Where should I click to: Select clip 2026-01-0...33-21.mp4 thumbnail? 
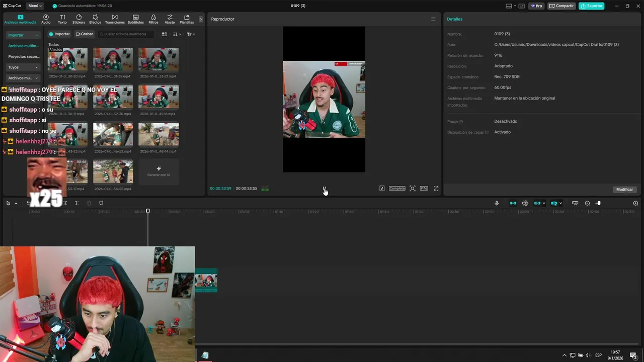(158, 60)
